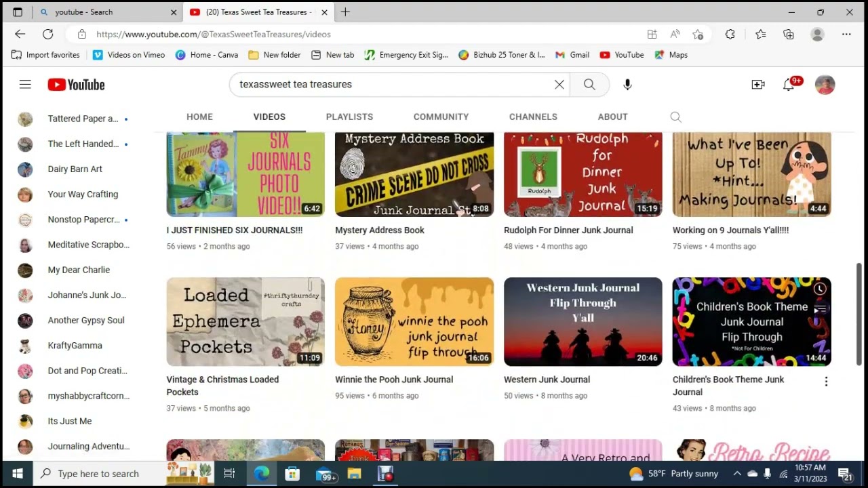Open the CHANNELS channel tab
Viewport: 868px width, 488px height.
(533, 117)
